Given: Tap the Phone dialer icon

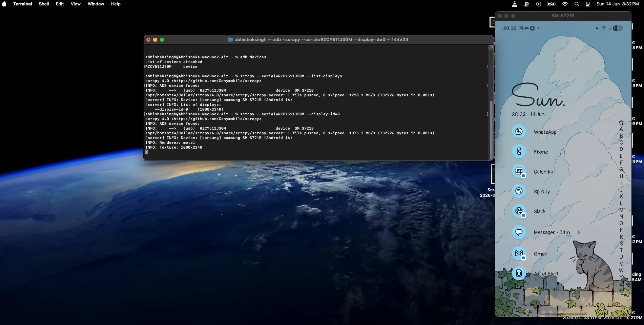Looking at the screenshot, I should point(519,151).
